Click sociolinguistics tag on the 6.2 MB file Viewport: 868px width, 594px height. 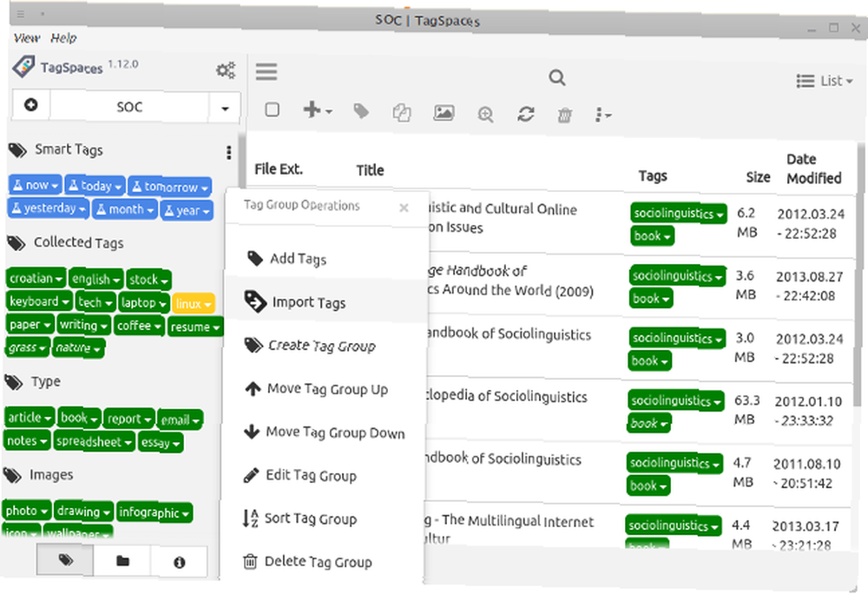tap(678, 213)
